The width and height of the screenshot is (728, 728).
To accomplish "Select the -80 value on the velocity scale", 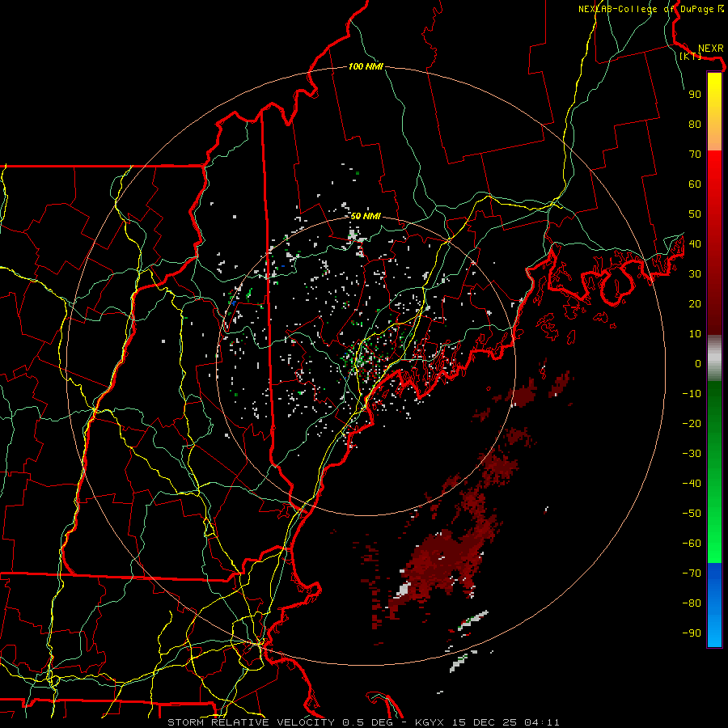I will click(x=692, y=603).
